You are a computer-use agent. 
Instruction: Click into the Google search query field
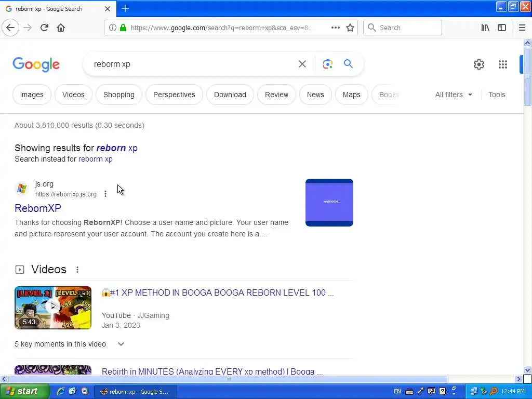click(193, 64)
